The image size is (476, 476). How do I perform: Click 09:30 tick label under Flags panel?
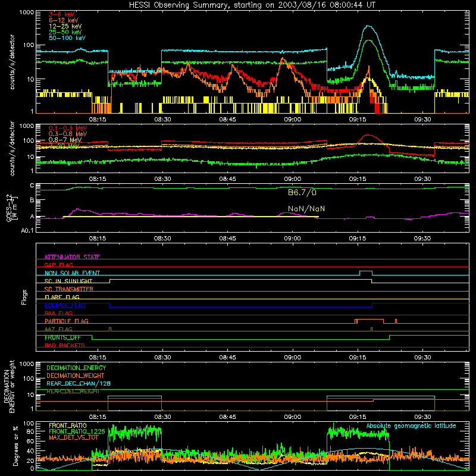(422, 358)
